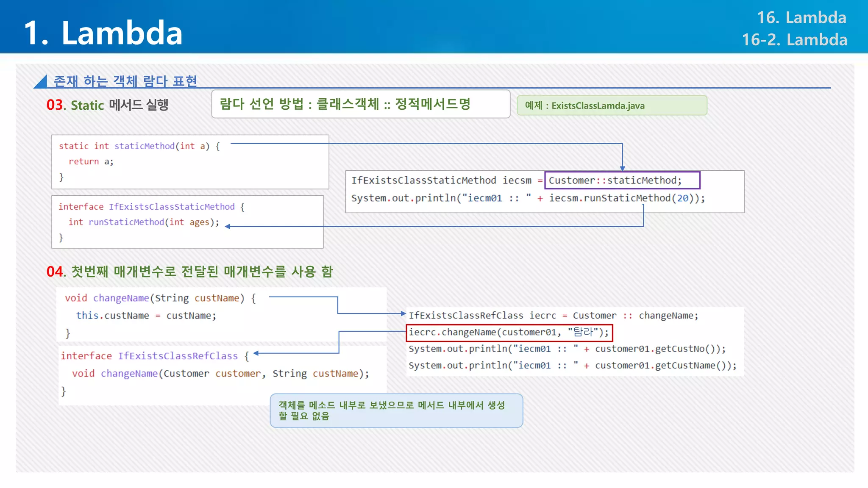Click the '16-2. Lambda' section label

(794, 39)
